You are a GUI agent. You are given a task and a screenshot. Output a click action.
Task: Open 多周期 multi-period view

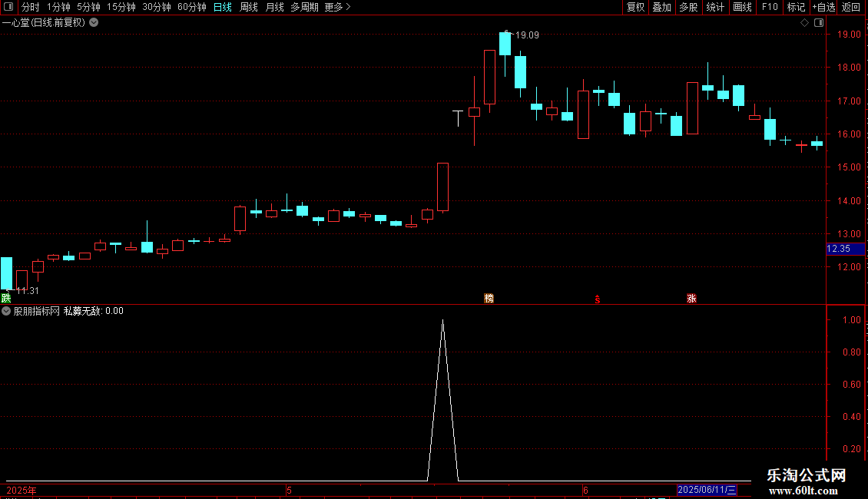click(304, 7)
